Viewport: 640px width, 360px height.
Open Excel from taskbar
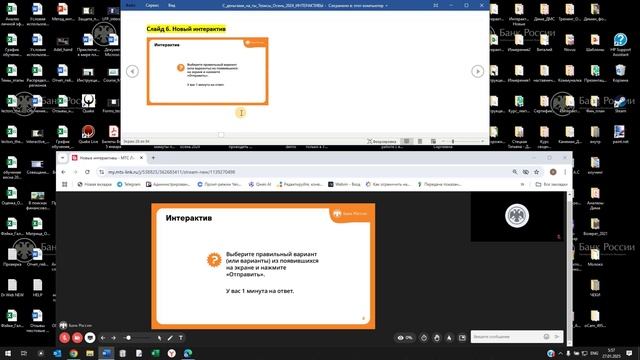click(156, 353)
